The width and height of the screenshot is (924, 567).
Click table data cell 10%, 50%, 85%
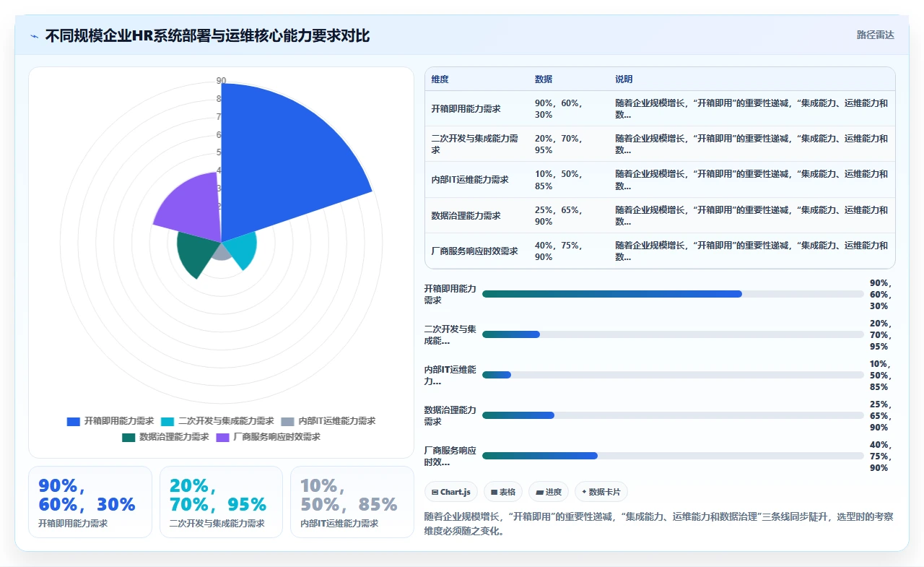[569, 180]
